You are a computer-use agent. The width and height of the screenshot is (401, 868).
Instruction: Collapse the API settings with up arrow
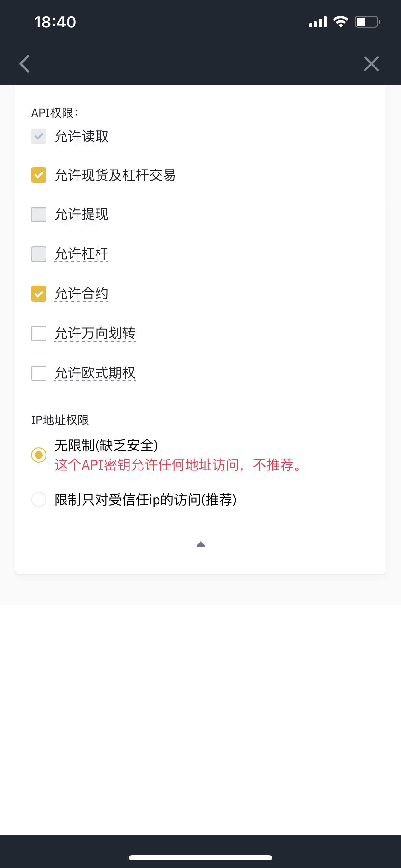click(x=200, y=544)
